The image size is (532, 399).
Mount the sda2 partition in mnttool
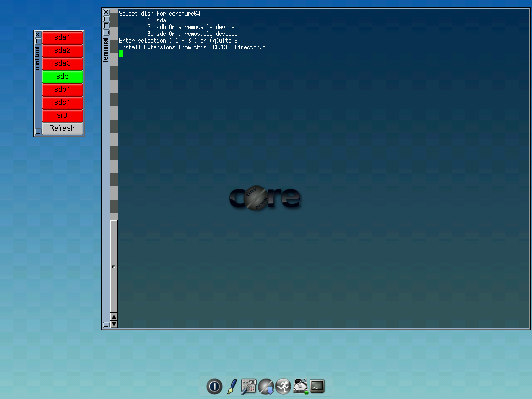(62, 50)
